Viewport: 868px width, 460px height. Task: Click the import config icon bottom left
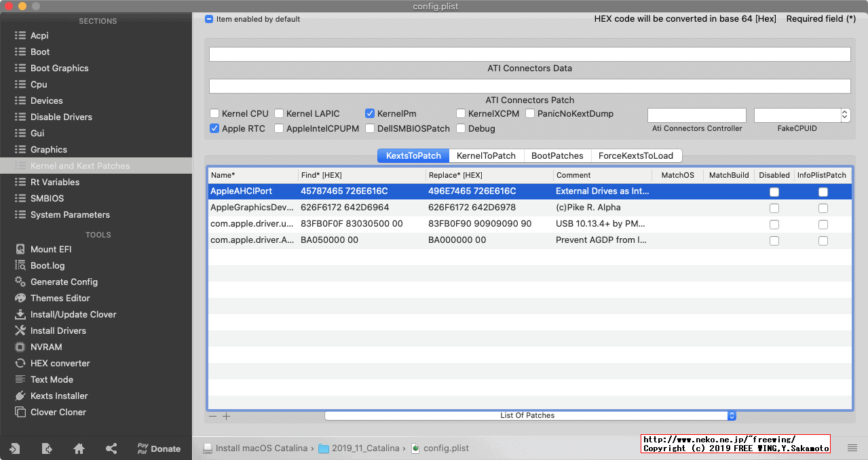14,448
